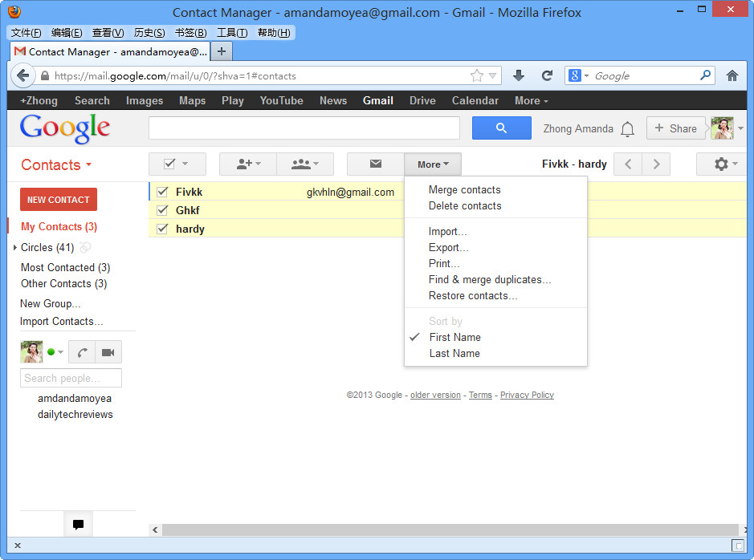754x560 pixels.
Task: Click the browser back arrow button
Action: [x=22, y=76]
